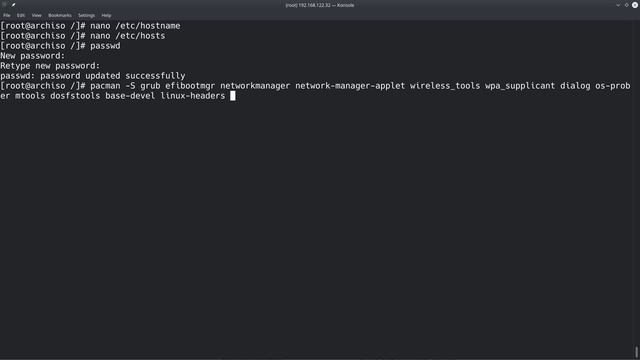Screen dimensions: 640x360
Task: Click the 'New password:' line
Action: pyautogui.click(x=33, y=56)
